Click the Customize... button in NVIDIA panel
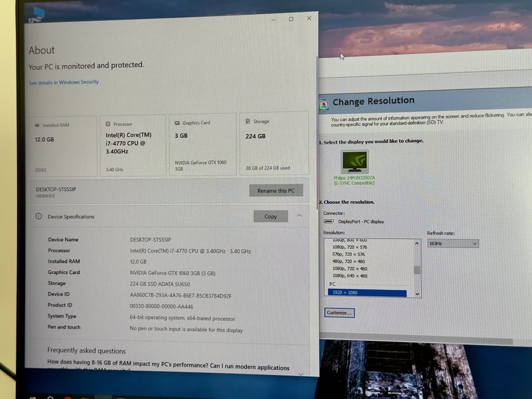This screenshot has height=399, width=532. pyautogui.click(x=339, y=312)
